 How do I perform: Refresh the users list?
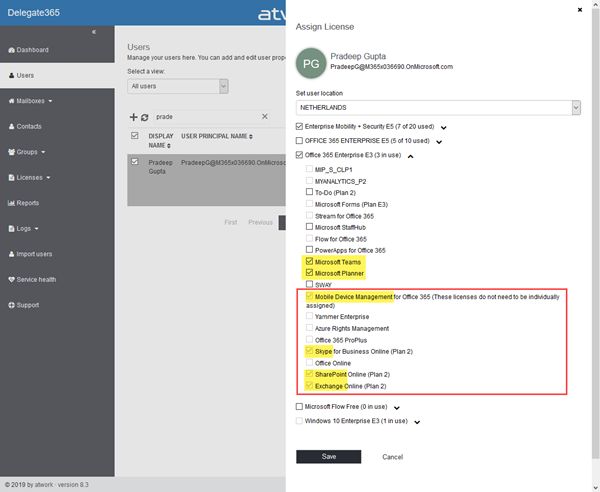point(144,117)
